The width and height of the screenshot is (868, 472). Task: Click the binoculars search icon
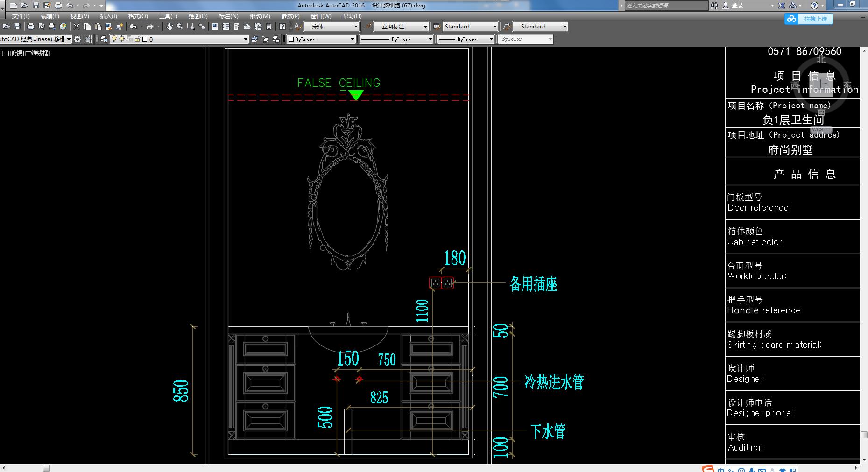714,6
